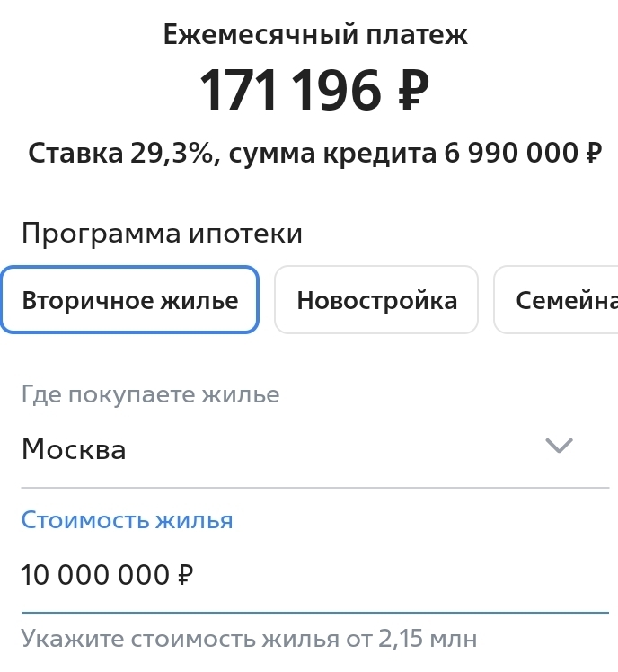Screen dimensions: 618x672
Task: Tap the ruble sign after 171 196
Action: click(412, 91)
